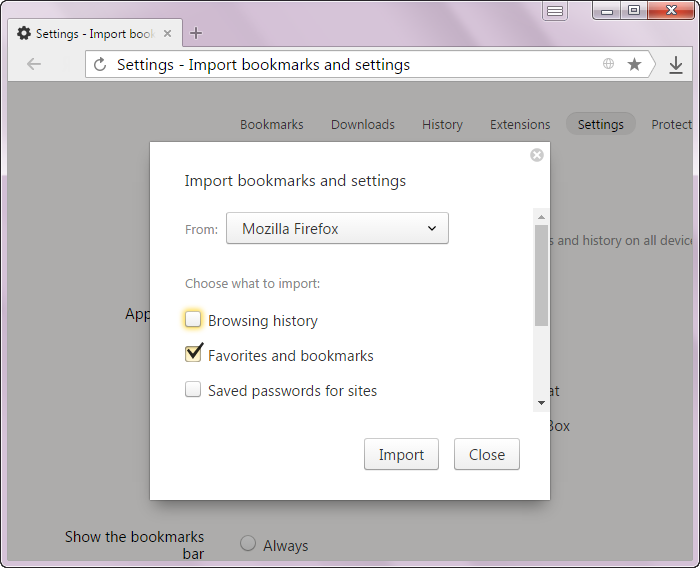Viewport: 700px width, 568px height.
Task: Select the Settings - Import browser tab
Action: [x=95, y=33]
